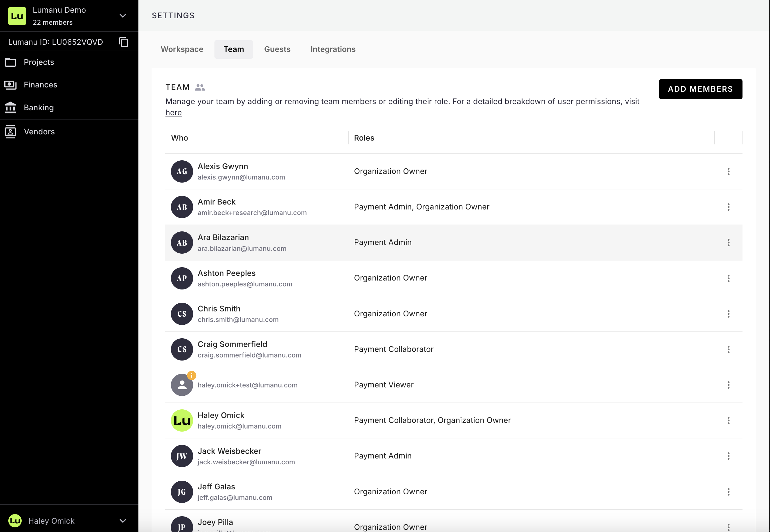Viewport: 770px width, 532px height.
Task: Open the Vendors sidebar icon
Action: pyautogui.click(x=10, y=132)
